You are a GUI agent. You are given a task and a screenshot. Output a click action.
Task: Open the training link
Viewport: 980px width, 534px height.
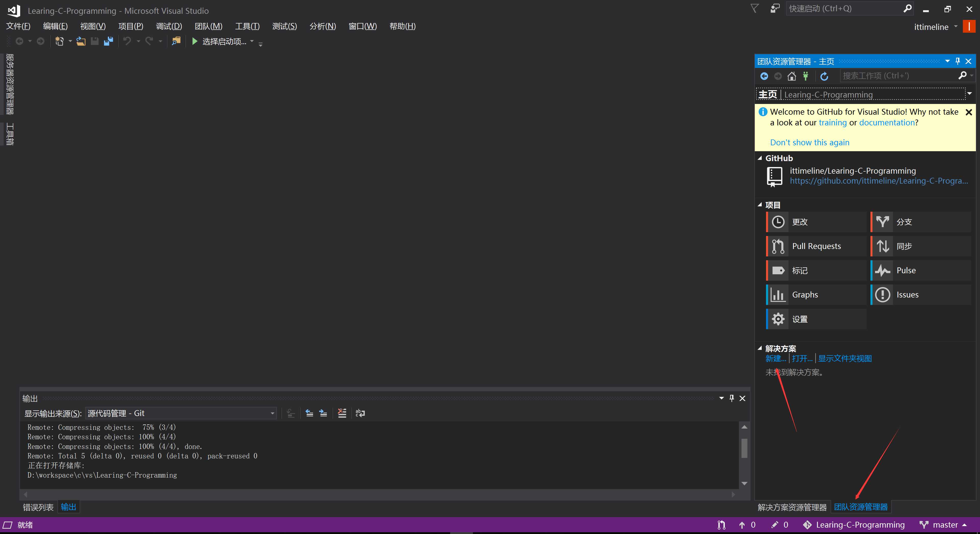833,123
